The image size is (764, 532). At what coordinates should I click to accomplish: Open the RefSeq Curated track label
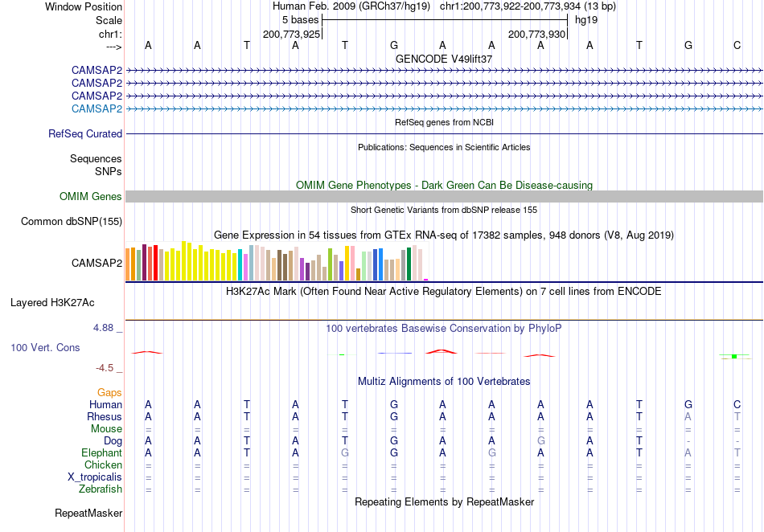(84, 133)
